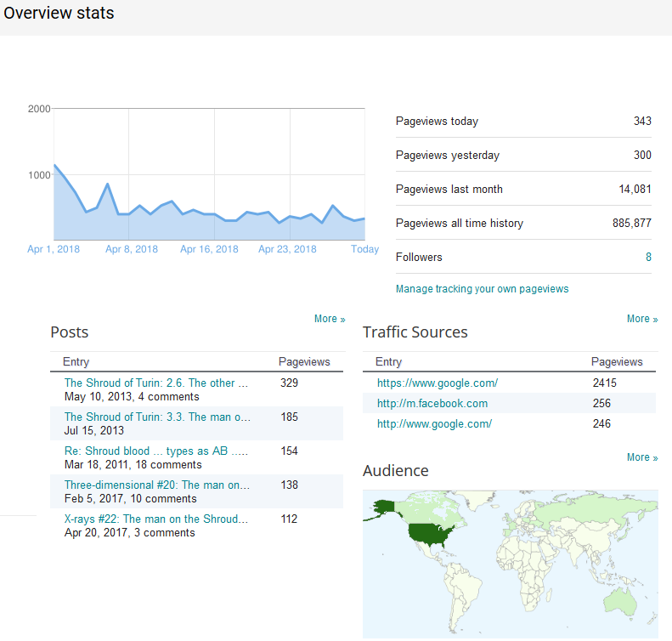Click pageview count 154 in Posts
Screen dimensions: 672x641
pyautogui.click(x=290, y=451)
